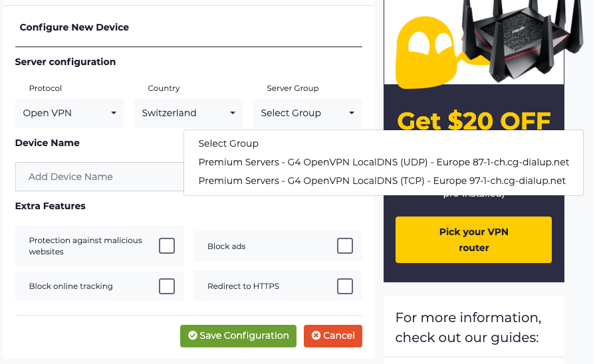The height and width of the screenshot is (364, 597).
Task: Toggle Block online tracking checkbox
Action: (x=167, y=286)
